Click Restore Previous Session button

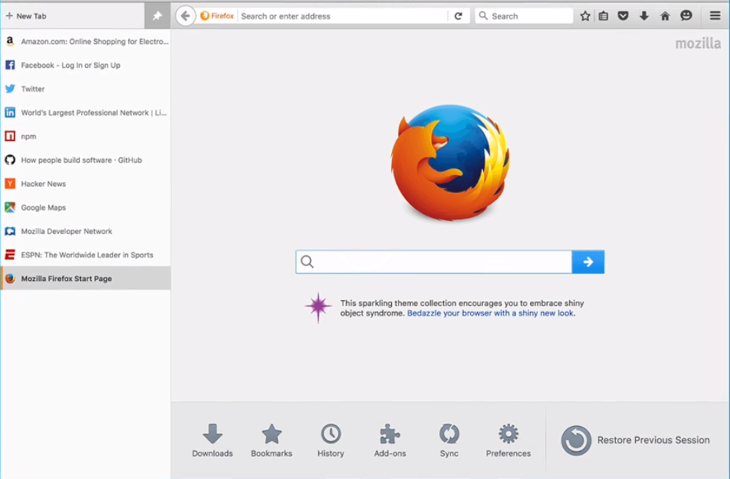point(635,440)
